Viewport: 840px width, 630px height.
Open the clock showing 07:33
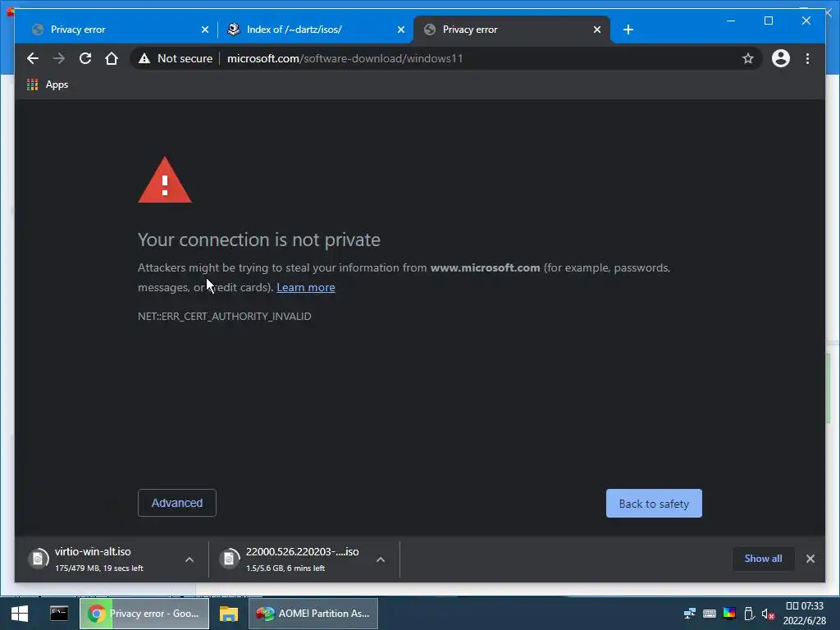coord(804,614)
